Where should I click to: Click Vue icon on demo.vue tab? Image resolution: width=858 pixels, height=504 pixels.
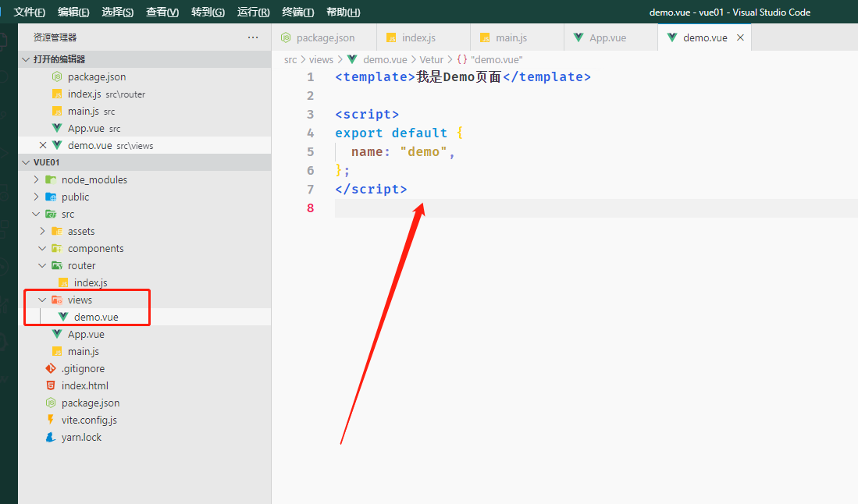click(x=672, y=37)
